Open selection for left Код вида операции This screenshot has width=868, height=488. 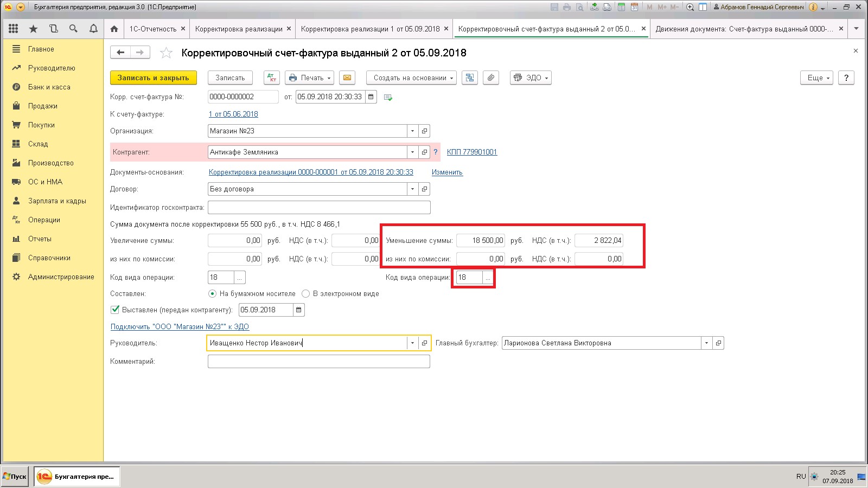click(x=240, y=277)
